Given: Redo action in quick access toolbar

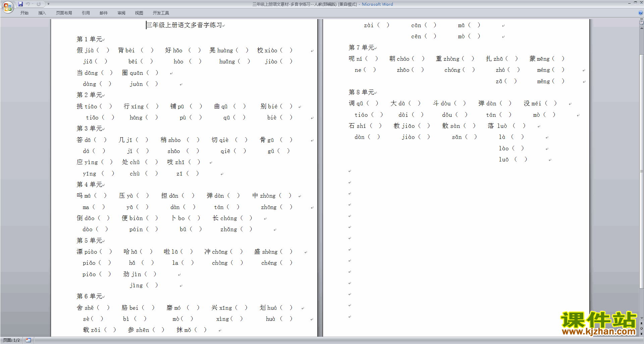Looking at the screenshot, I should (x=39, y=4).
